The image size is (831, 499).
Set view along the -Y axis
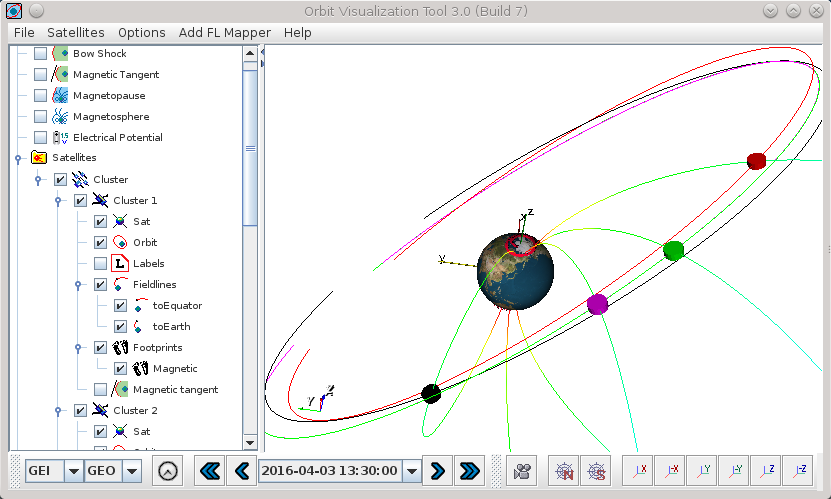[x=735, y=471]
